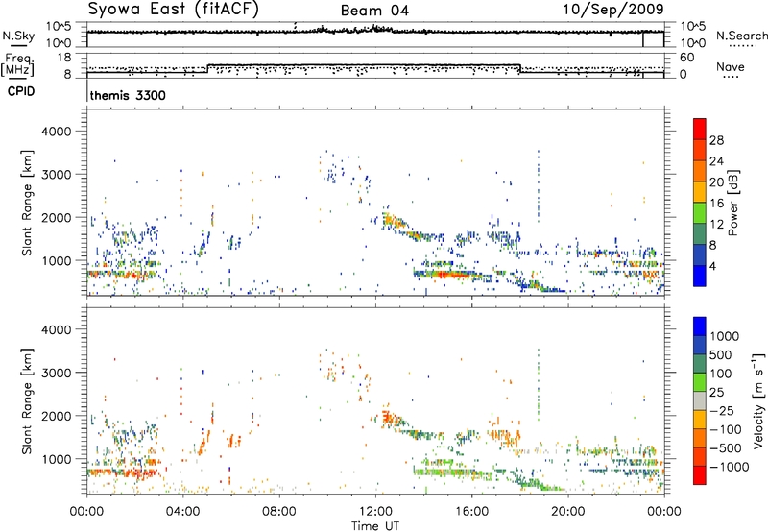
Task: Click the 'Velocity [m s-1]' color bar title
Action: click(758, 400)
